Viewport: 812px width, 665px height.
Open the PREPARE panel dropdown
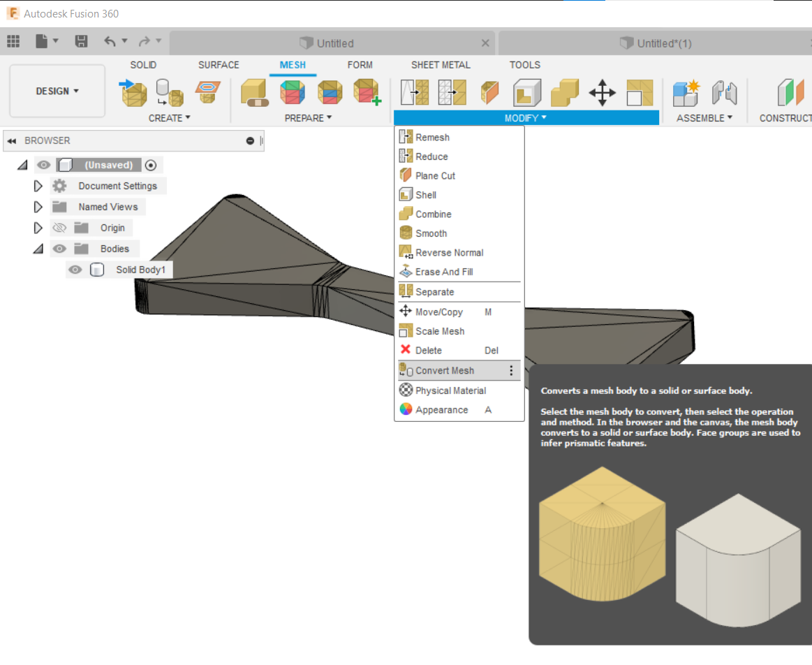coord(308,117)
